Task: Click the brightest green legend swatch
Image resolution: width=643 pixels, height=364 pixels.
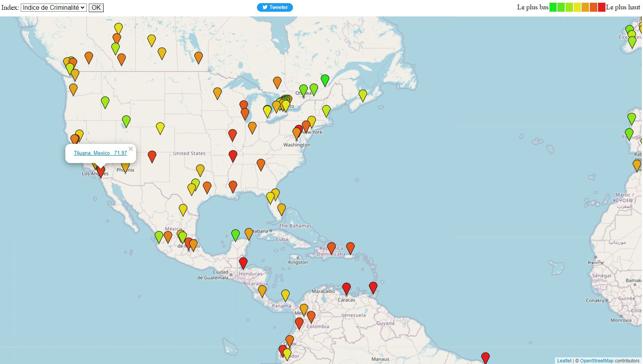Action: pyautogui.click(x=553, y=7)
